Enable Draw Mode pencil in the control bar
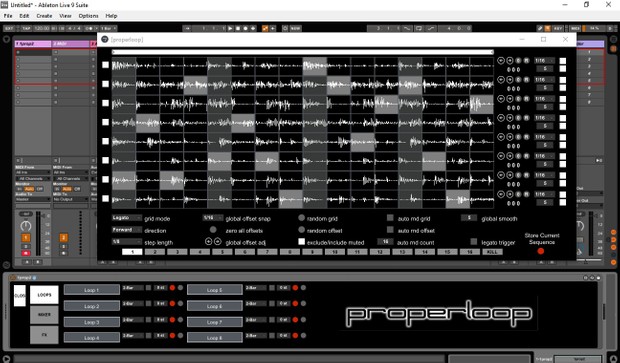This screenshot has height=363, width=620. tap(540, 28)
